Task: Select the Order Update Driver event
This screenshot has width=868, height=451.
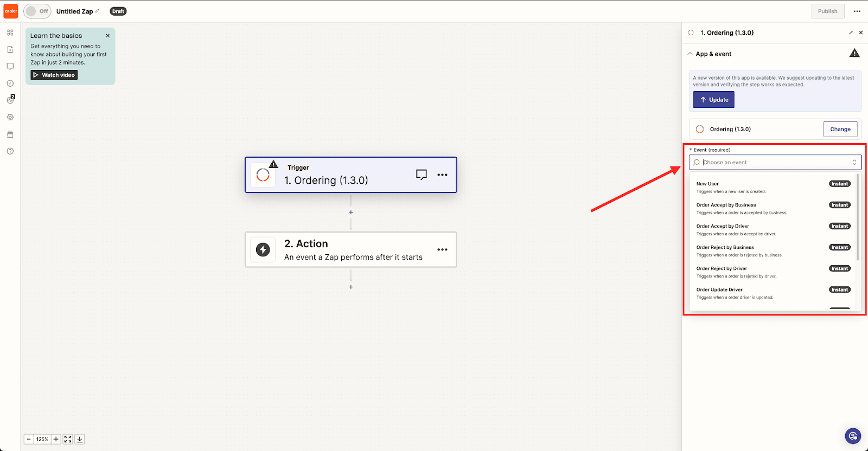Action: pyautogui.click(x=773, y=293)
